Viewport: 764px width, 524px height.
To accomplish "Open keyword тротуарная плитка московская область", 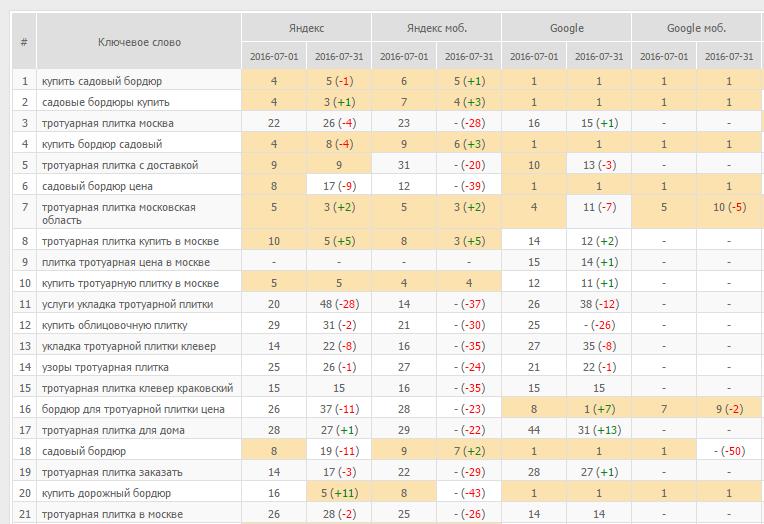I will coord(118,213).
